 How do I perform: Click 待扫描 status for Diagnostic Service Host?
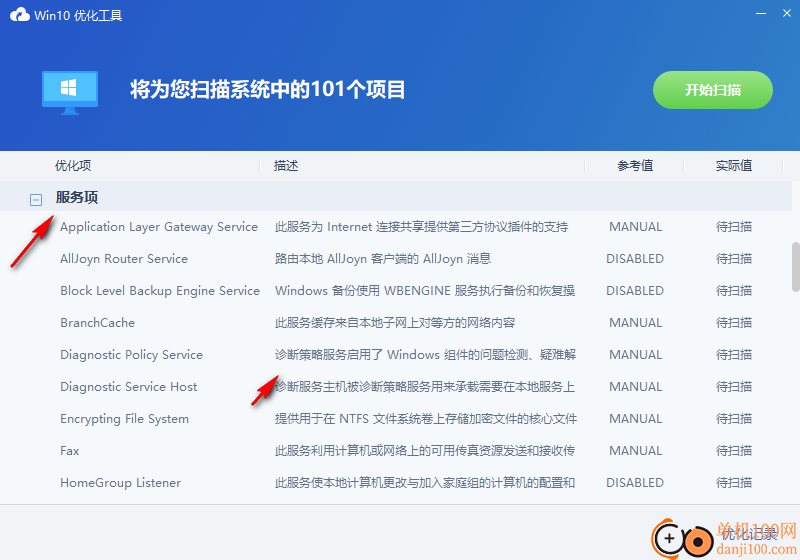pyautogui.click(x=734, y=387)
